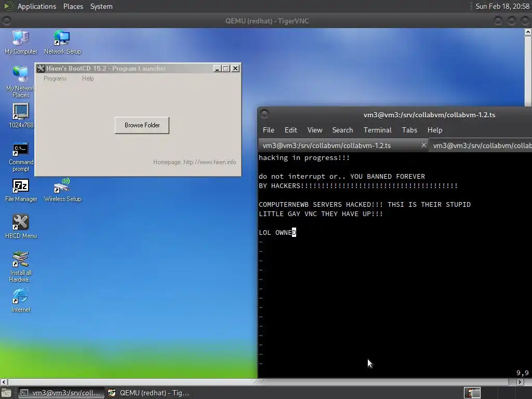Click the 'hacking in progress!!!' text line
The height and width of the screenshot is (399, 532).
pyautogui.click(x=304, y=158)
